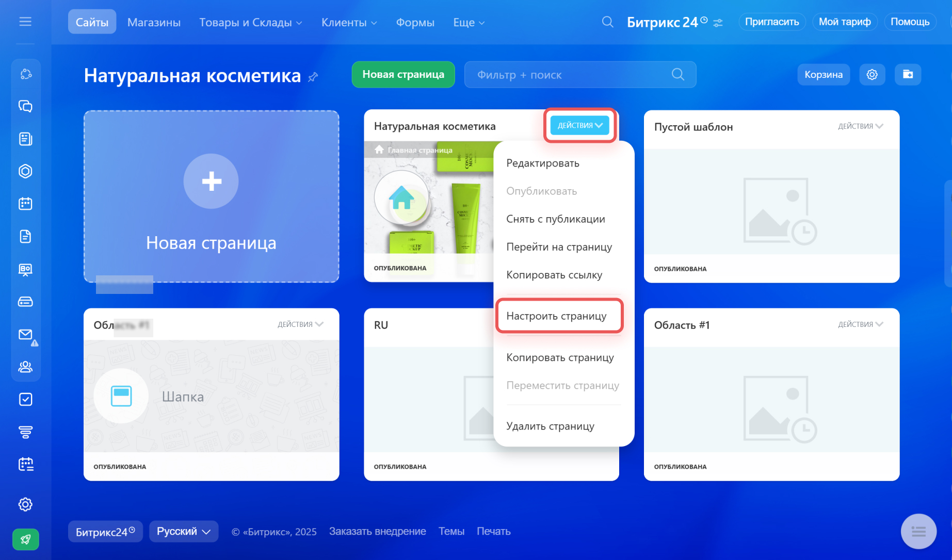
Task: Open the hamburger main menu
Action: [25, 22]
